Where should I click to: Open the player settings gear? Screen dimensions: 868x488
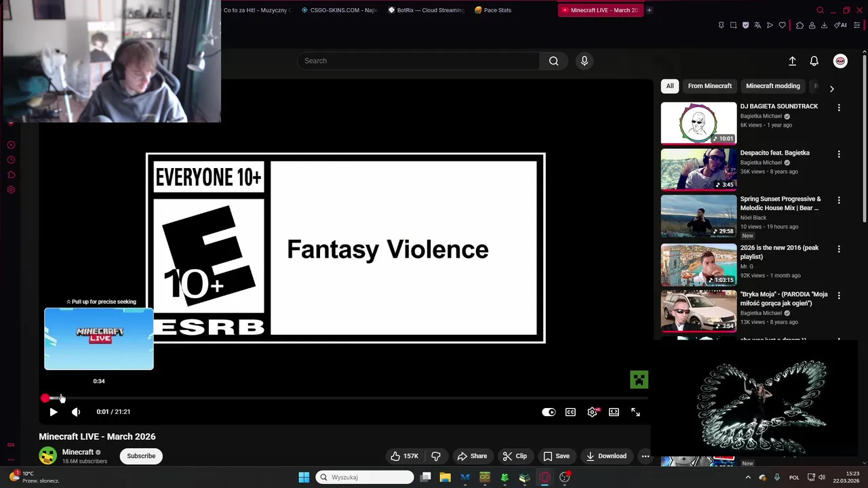(593, 412)
